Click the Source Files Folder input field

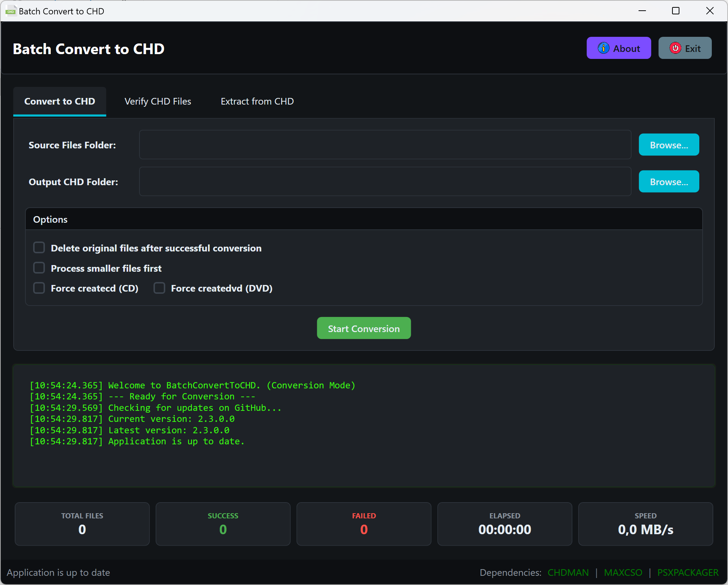385,145
